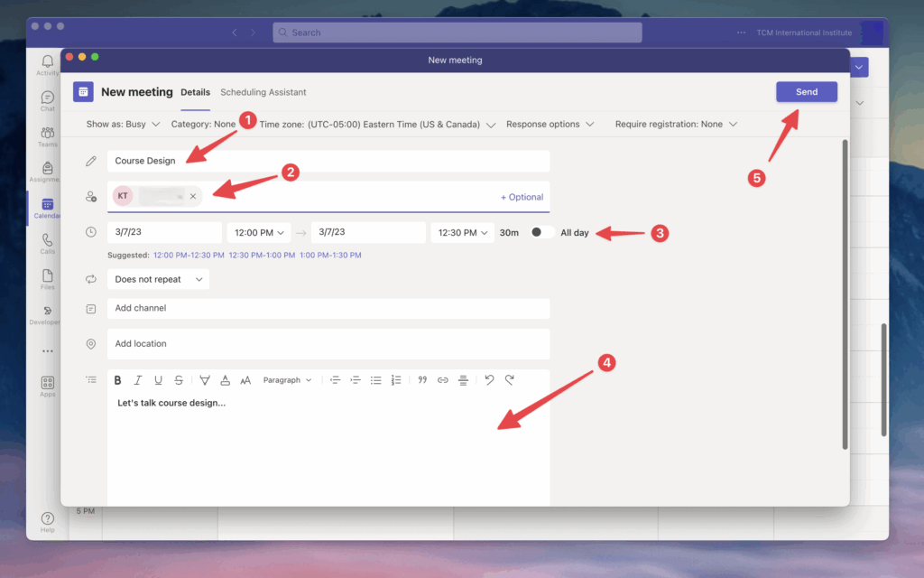The height and width of the screenshot is (578, 924).
Task: Toggle strikethrough text formatting
Action: 179,380
